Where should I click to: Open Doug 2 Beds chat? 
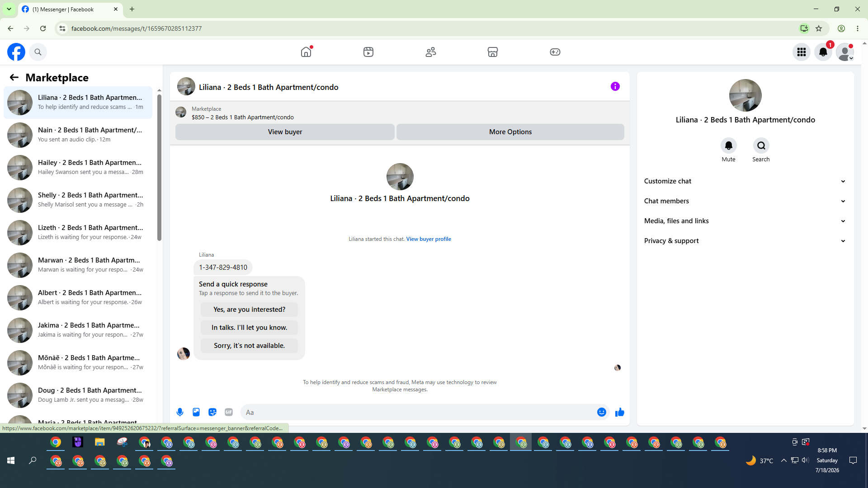(x=78, y=395)
